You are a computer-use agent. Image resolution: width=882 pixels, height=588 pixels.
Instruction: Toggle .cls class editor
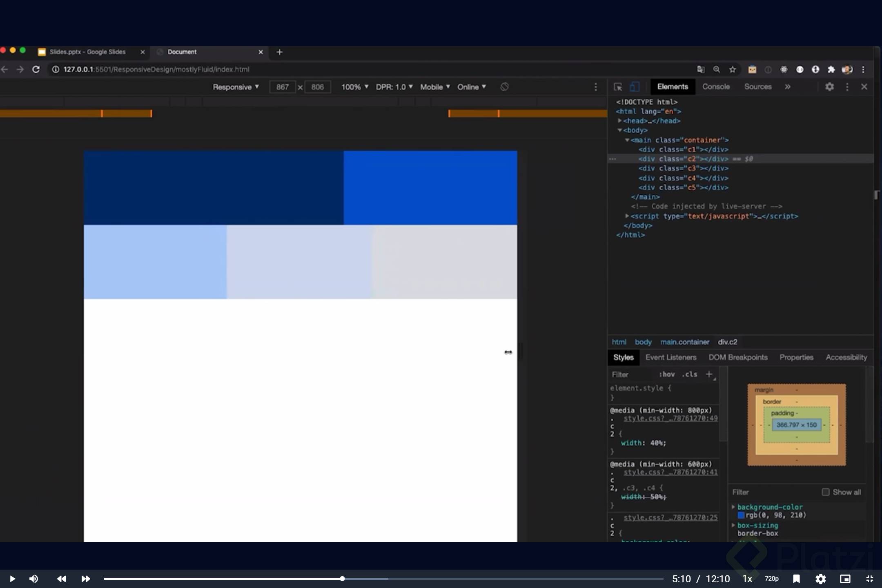690,374
